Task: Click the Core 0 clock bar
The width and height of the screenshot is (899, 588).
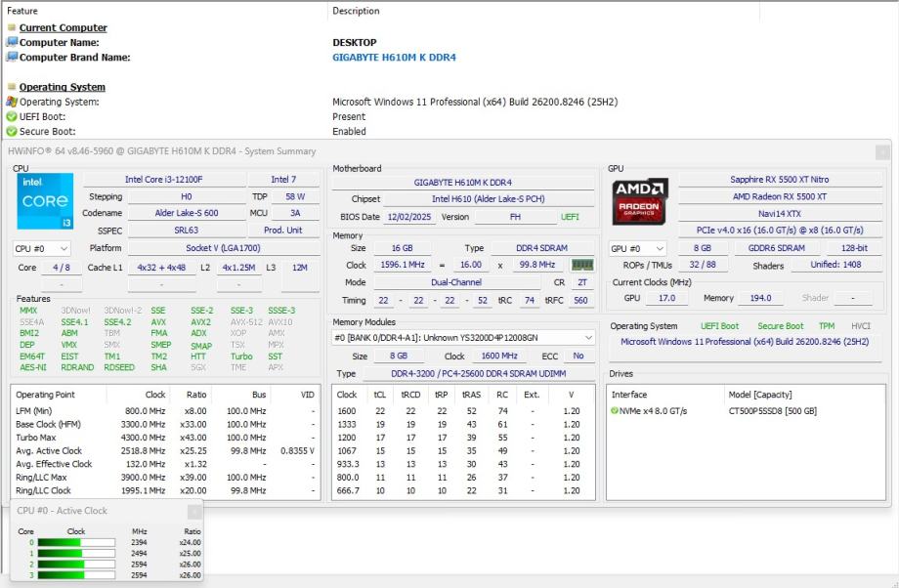Action: 76,542
